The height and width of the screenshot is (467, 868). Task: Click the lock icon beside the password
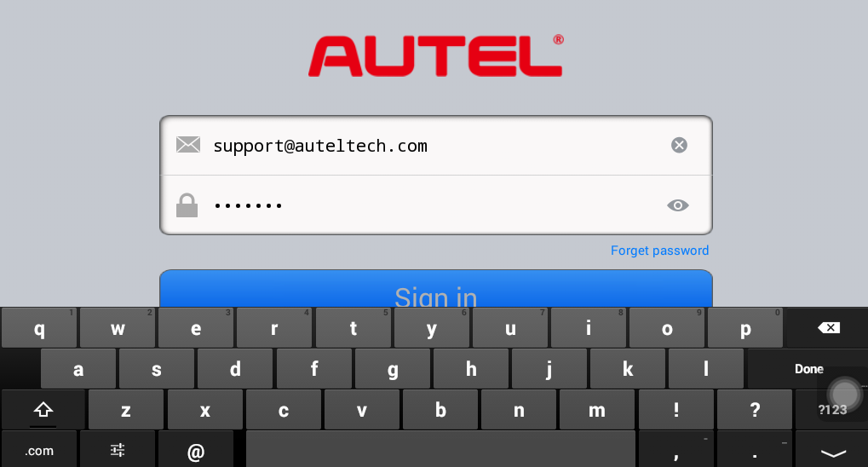(187, 205)
